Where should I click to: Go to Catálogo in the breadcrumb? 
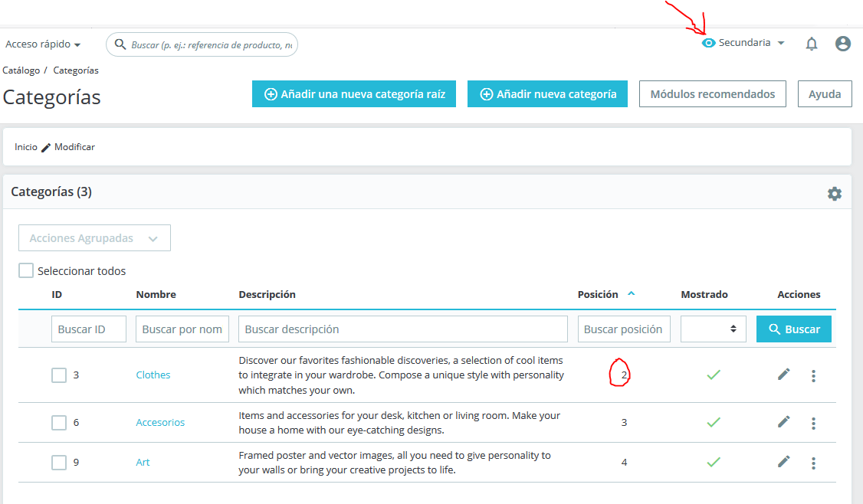click(21, 70)
